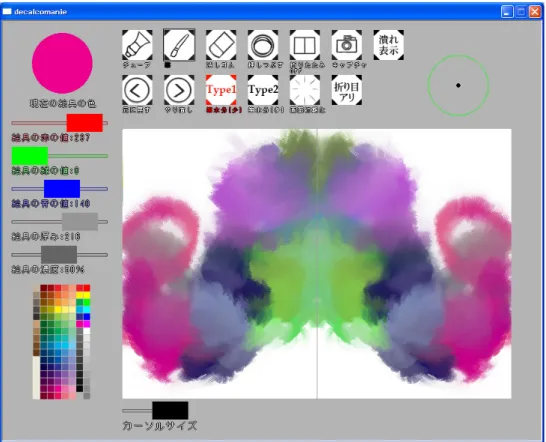The width and height of the screenshot is (546, 442).
Task: Click the magenta current paint color circle
Action: [x=62, y=63]
